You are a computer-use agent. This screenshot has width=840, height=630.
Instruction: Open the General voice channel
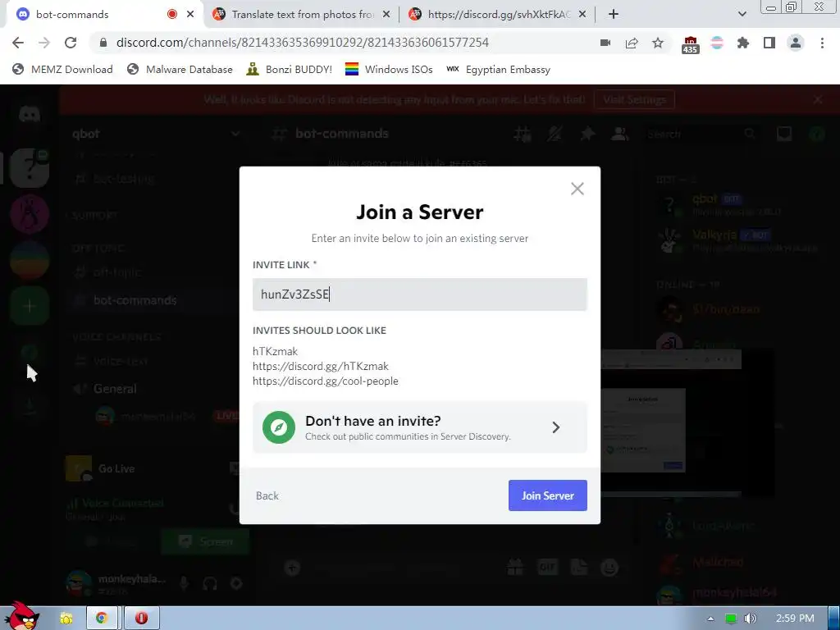pyautogui.click(x=106, y=388)
